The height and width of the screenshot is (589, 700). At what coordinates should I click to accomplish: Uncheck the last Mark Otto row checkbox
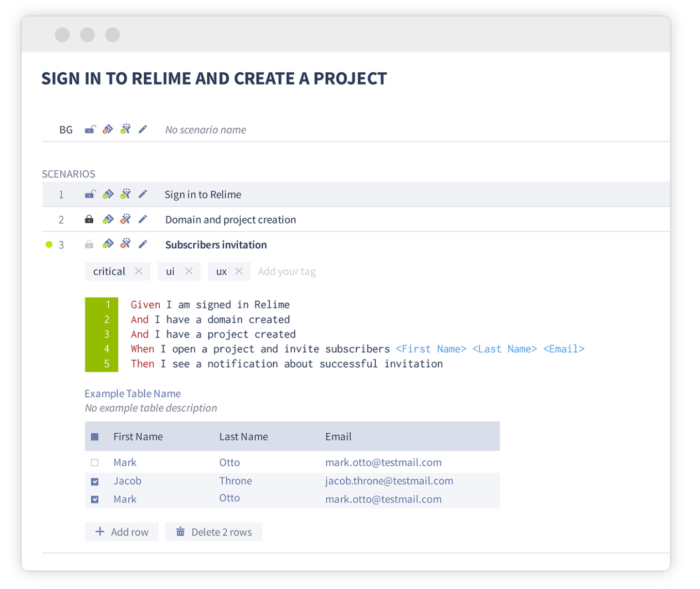[x=95, y=499]
